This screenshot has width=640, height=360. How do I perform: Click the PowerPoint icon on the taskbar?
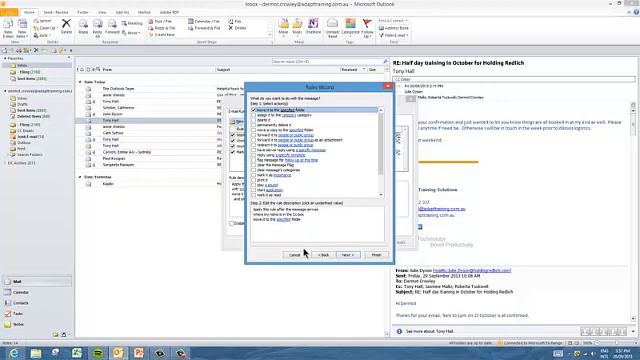139,353
